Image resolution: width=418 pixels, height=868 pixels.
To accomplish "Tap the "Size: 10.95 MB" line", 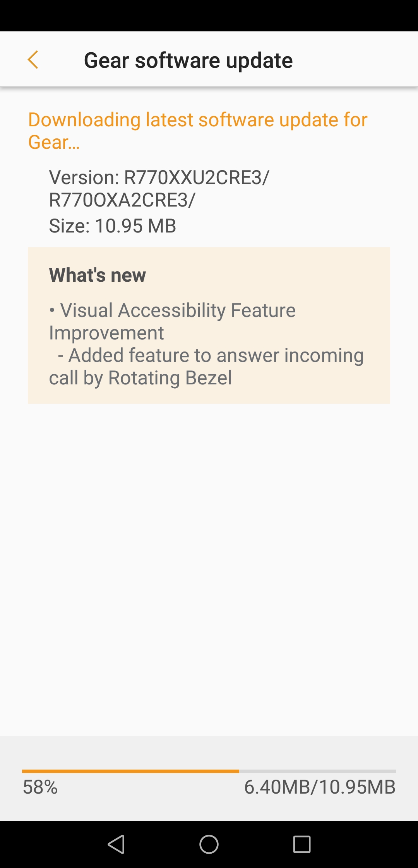I will [x=112, y=226].
